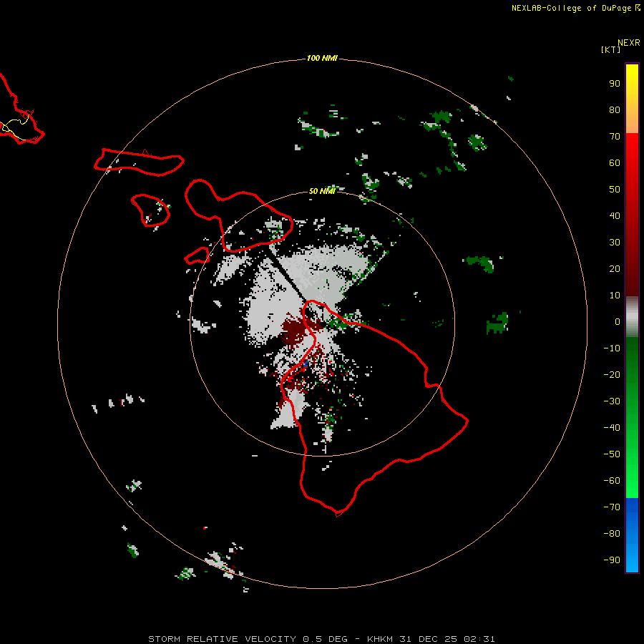
Task: Click the -50 value on velocity scale
Action: [612, 454]
